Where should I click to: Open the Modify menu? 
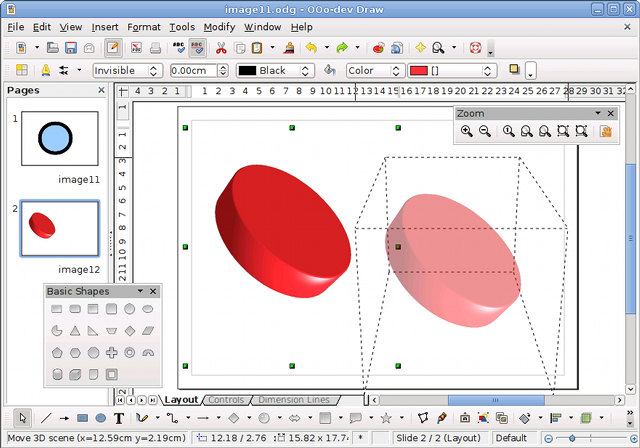pyautogui.click(x=219, y=27)
